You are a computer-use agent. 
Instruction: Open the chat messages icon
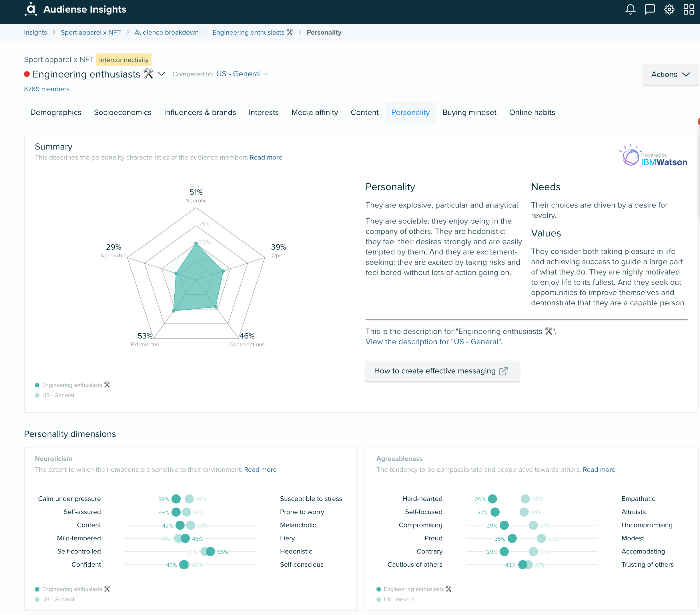tap(650, 9)
